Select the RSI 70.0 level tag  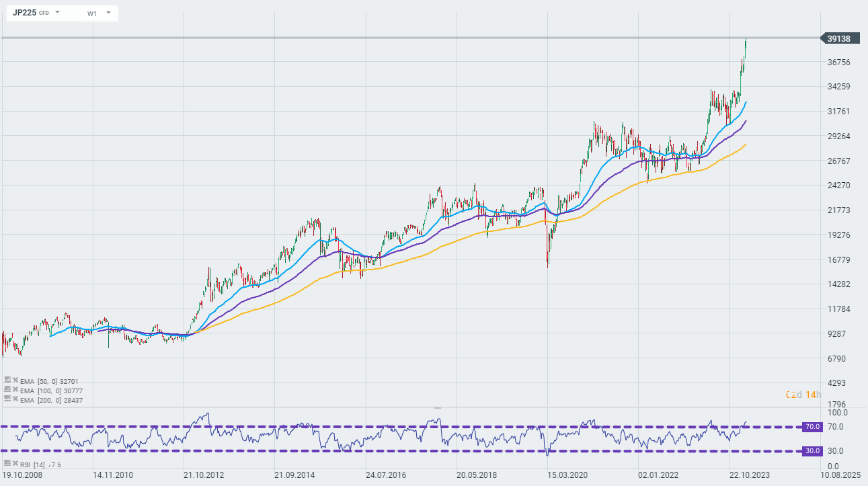tap(812, 427)
